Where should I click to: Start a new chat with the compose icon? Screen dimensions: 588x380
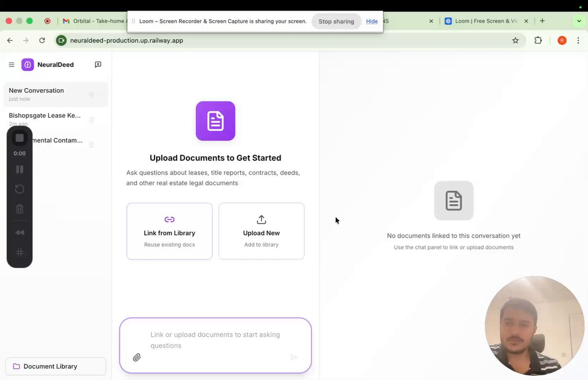tap(98, 64)
